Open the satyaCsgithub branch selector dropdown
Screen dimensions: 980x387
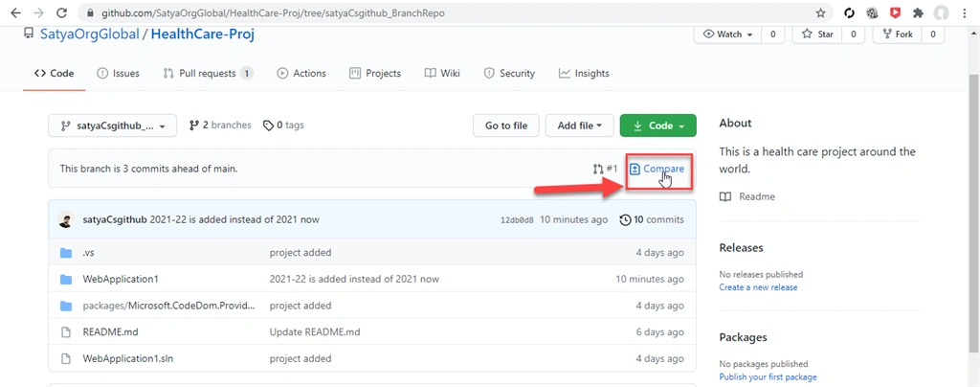click(x=113, y=125)
